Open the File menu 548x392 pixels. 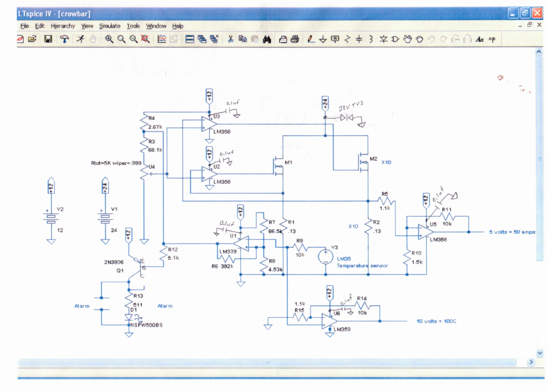click(x=25, y=26)
